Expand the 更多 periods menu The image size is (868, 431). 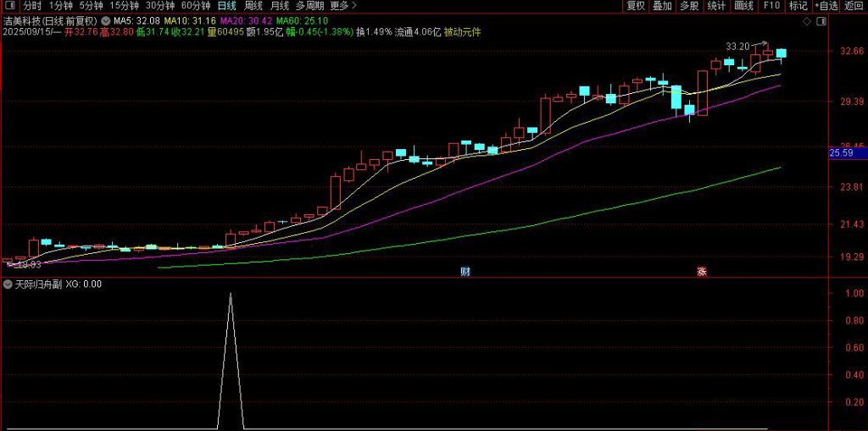tap(340, 5)
